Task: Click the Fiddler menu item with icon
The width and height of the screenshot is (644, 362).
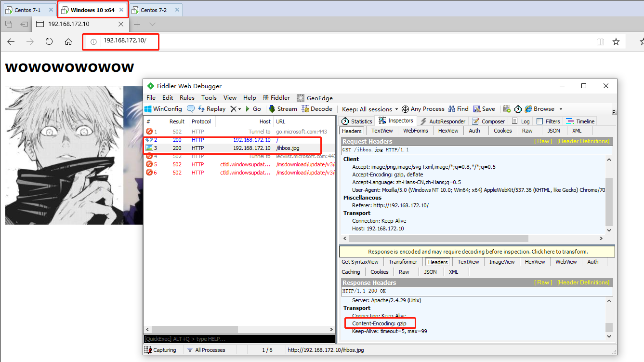Action: pyautogui.click(x=276, y=97)
